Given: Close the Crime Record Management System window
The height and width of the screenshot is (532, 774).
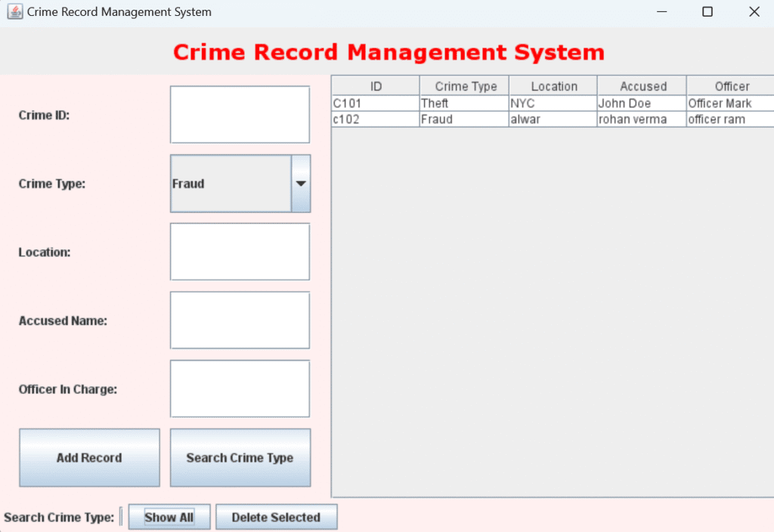Looking at the screenshot, I should [x=754, y=12].
